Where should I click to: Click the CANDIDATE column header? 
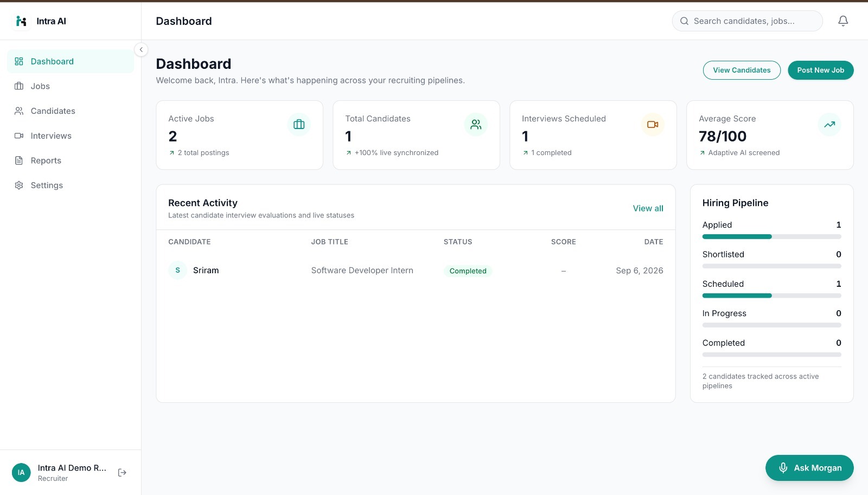(189, 242)
